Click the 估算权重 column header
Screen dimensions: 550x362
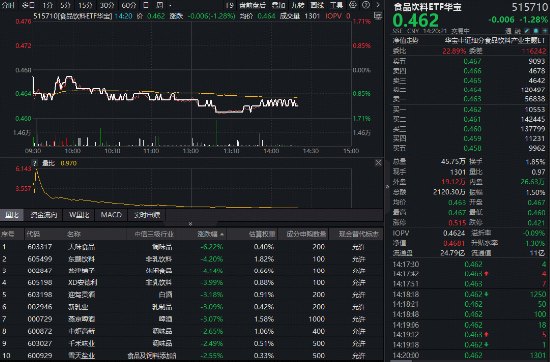262,234
